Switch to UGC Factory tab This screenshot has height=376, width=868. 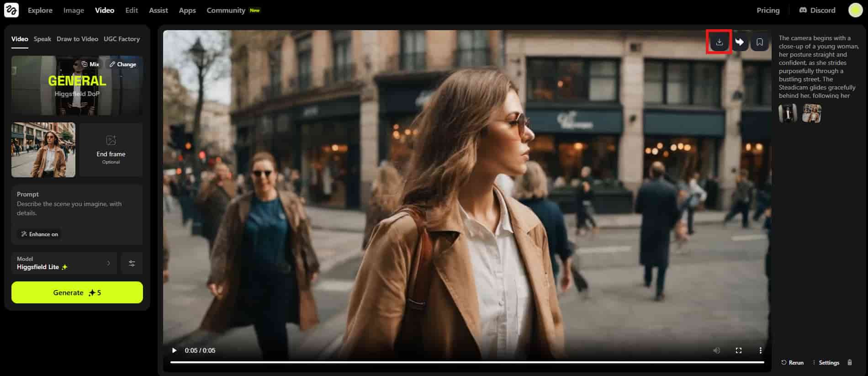click(x=122, y=39)
